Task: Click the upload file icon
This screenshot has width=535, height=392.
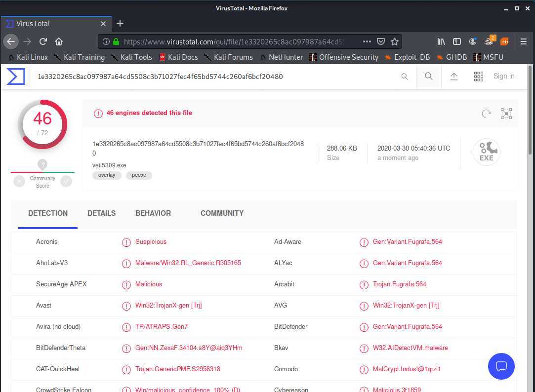Action: (x=454, y=77)
